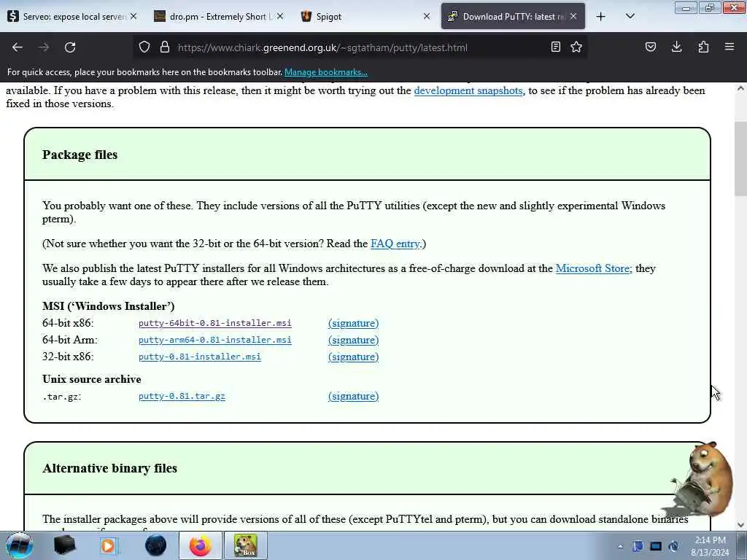The width and height of the screenshot is (747, 560).
Task: Click the 'Package files' heading
Action: [x=80, y=155]
